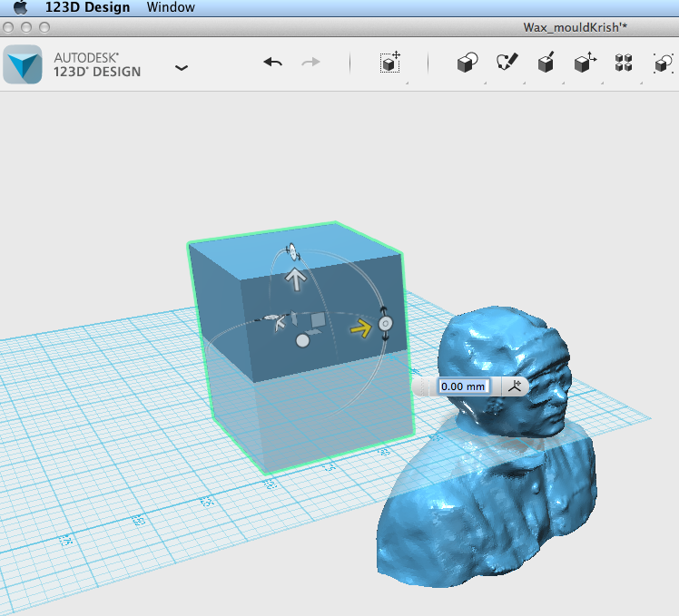Click the Autodesk 123D Design logo icon

[x=23, y=64]
